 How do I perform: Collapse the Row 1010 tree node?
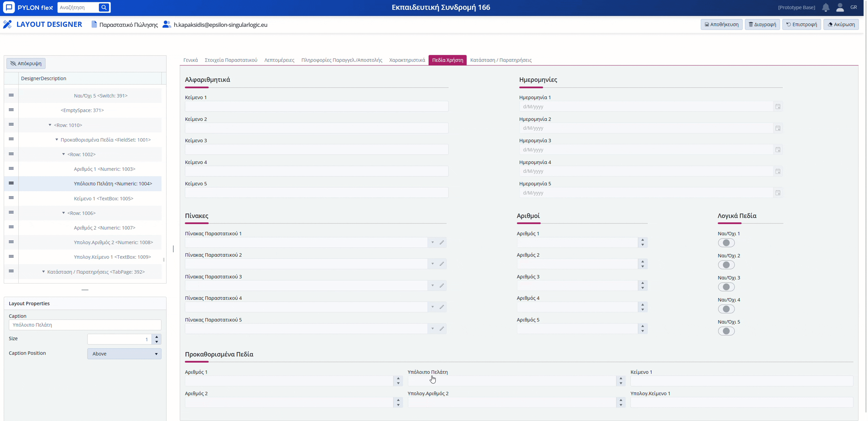click(x=50, y=125)
